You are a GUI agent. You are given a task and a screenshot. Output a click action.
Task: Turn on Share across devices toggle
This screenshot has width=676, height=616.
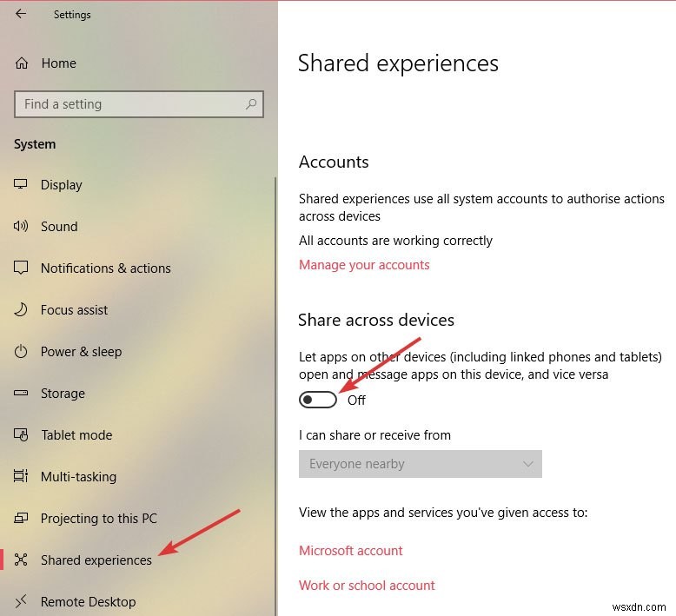click(x=318, y=400)
